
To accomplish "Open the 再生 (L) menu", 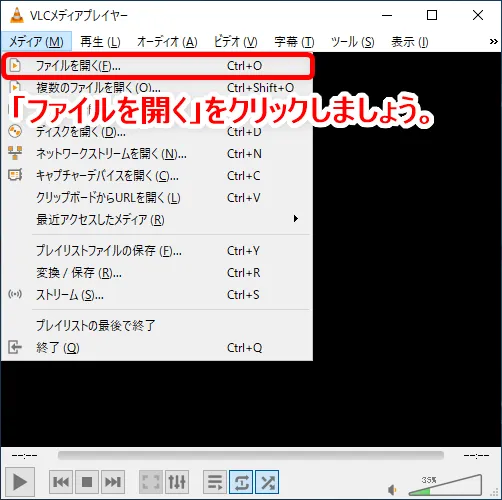I will coord(100,42).
